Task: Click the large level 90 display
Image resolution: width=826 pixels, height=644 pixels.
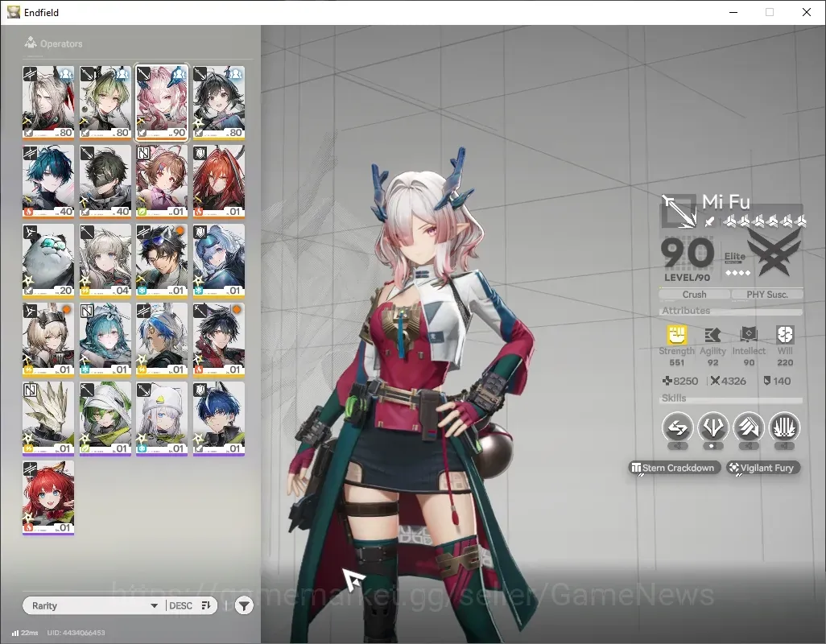Action: [687, 254]
